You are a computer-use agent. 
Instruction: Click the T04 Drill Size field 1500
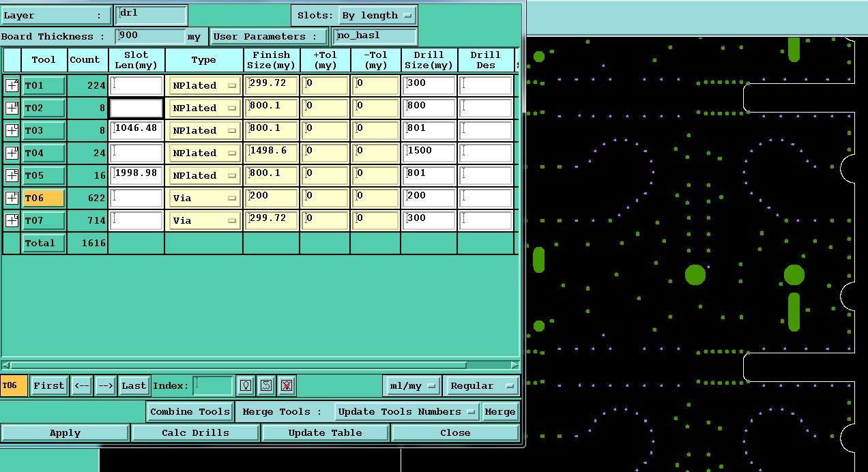click(429, 153)
